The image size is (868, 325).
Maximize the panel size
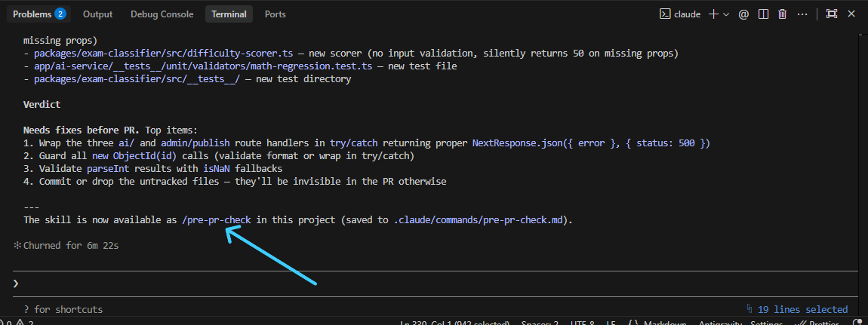click(832, 14)
